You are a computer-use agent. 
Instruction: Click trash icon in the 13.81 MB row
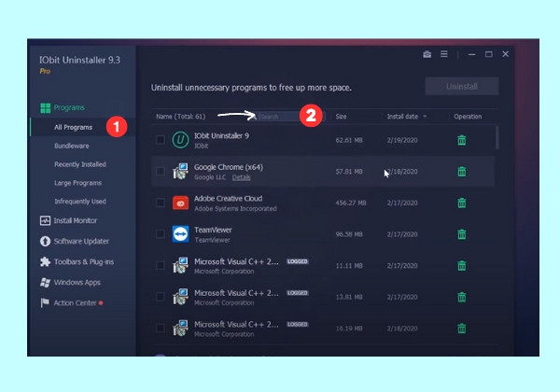coord(461,297)
